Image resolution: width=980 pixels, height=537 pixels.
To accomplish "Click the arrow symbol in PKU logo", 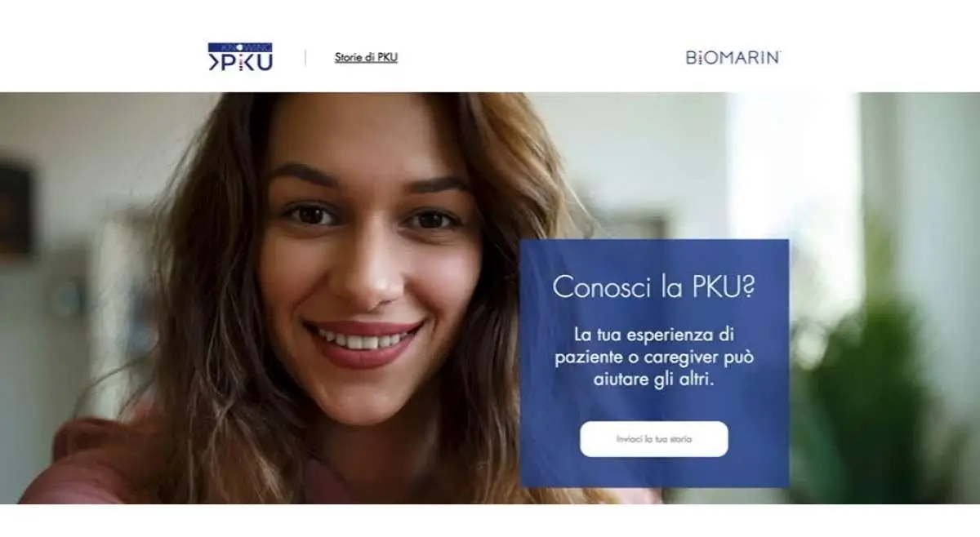I will coord(214,62).
